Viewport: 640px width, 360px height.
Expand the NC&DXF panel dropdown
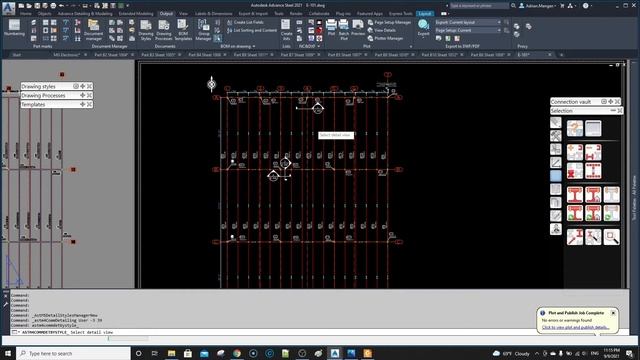pyautogui.click(x=318, y=47)
